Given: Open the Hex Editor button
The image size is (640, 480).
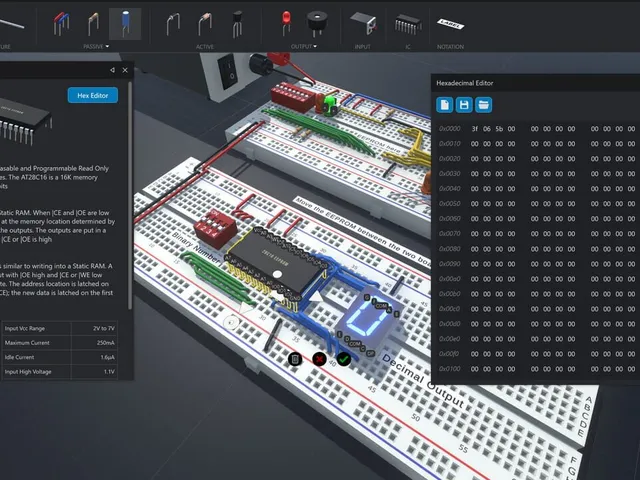Looking at the screenshot, I should point(93,95).
